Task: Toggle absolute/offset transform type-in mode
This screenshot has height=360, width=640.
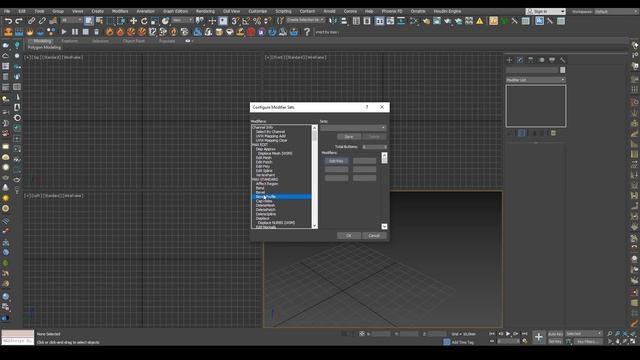Action: pyautogui.click(x=362, y=334)
